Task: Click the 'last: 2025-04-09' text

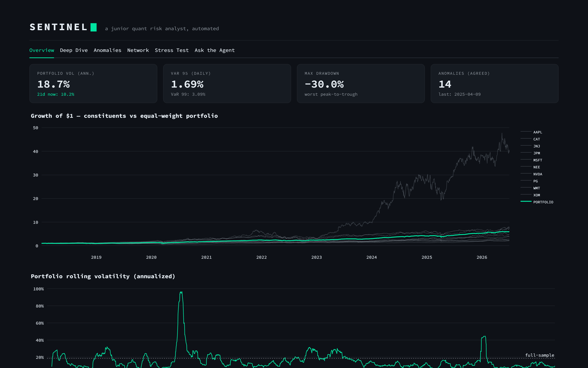Action: 459,94
